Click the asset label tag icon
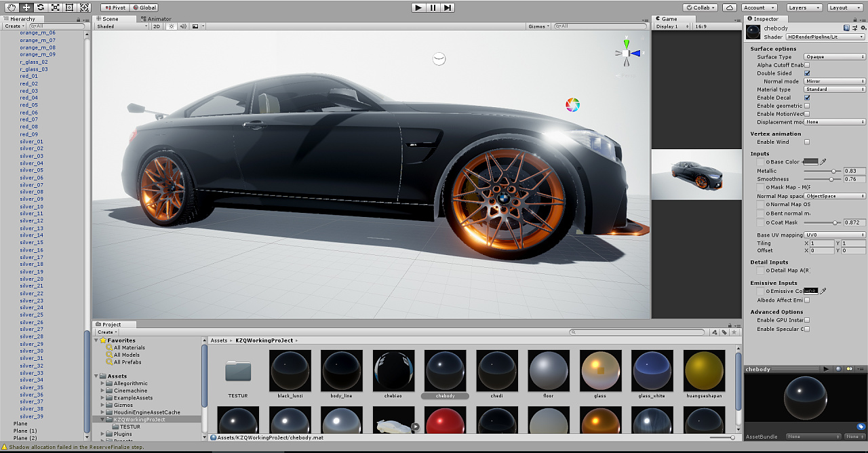Viewport: 868px width, 453px height. (861, 427)
